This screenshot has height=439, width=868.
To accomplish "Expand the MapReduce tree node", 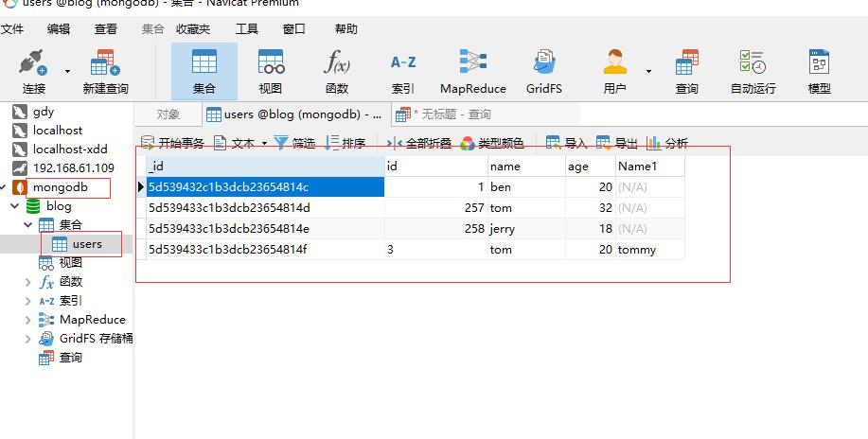I will (x=28, y=320).
